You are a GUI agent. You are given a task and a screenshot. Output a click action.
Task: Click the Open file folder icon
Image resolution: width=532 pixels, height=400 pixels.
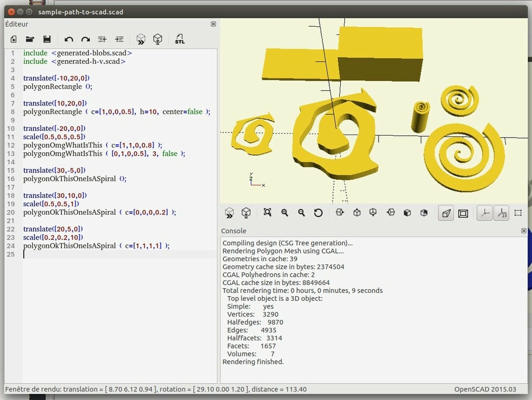pyautogui.click(x=30, y=39)
